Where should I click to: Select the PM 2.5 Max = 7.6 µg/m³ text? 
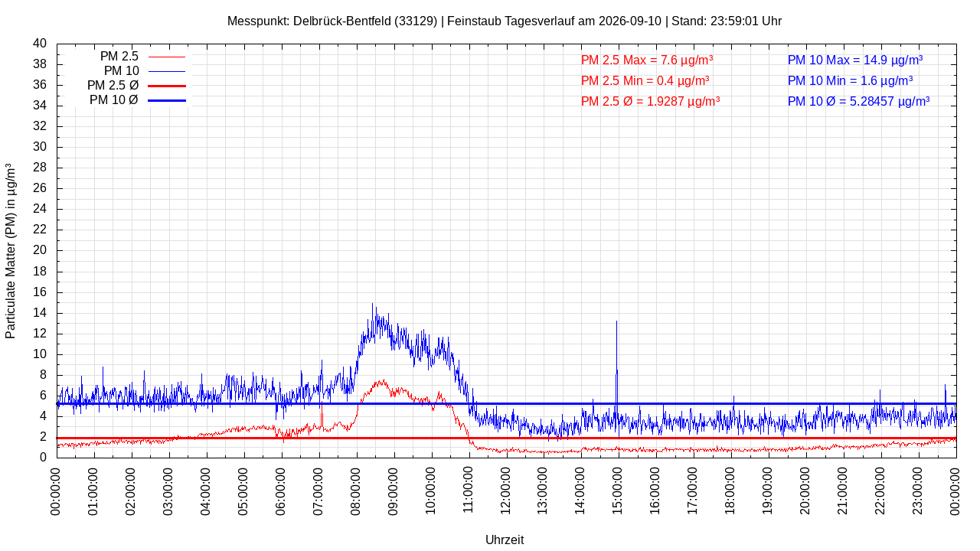647,60
